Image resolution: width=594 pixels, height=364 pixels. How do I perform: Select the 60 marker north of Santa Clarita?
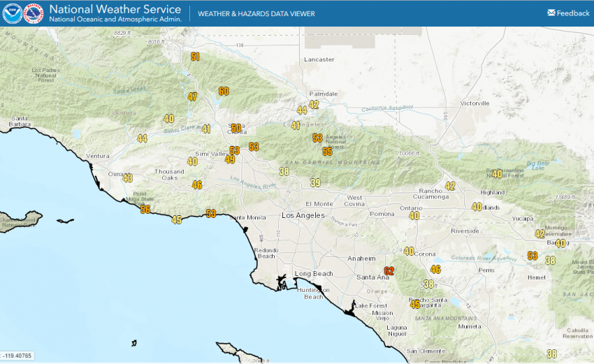pyautogui.click(x=224, y=92)
